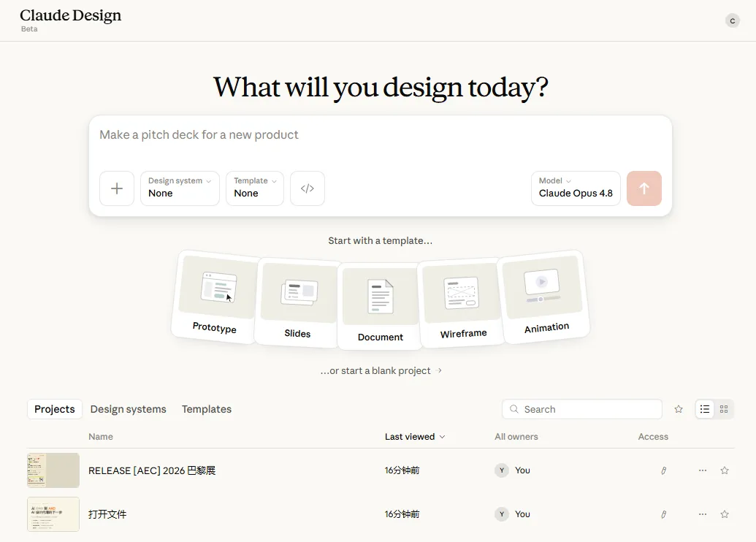Choose the Wireframe template card
The height and width of the screenshot is (542, 756).
click(x=463, y=302)
